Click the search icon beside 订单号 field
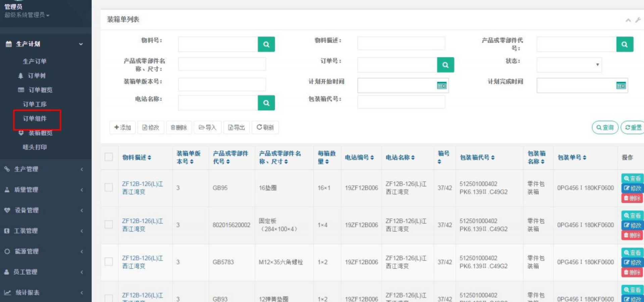The width and height of the screenshot is (644, 302). (445, 65)
